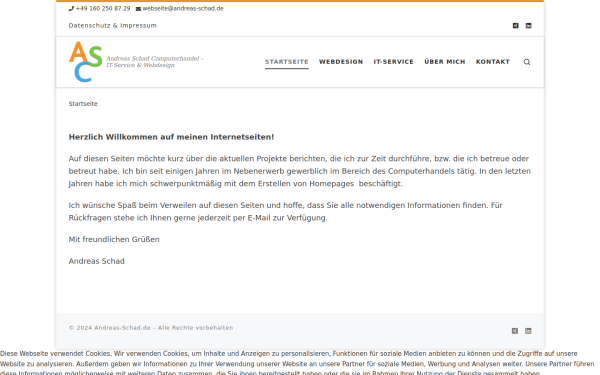Click the Herzlich Willkommen heading
Viewport: 600px width, 375px height.
(171, 137)
